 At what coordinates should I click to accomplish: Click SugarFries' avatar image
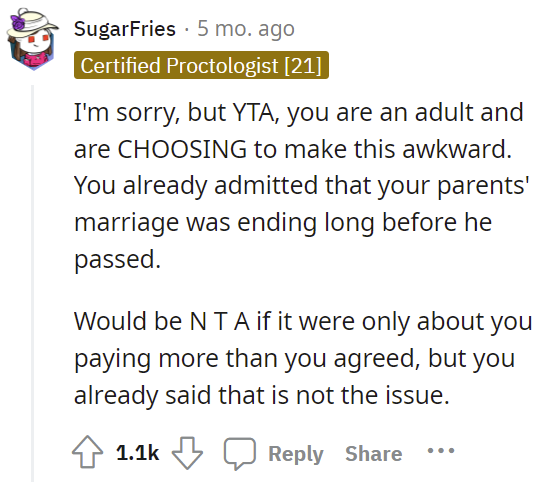32,39
